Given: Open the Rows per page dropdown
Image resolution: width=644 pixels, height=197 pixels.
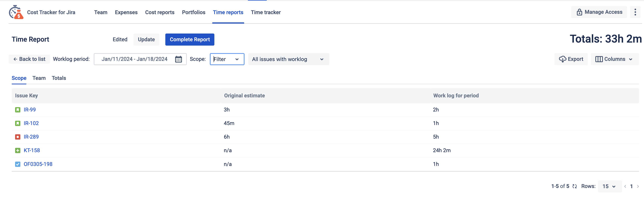Looking at the screenshot, I should (609, 186).
